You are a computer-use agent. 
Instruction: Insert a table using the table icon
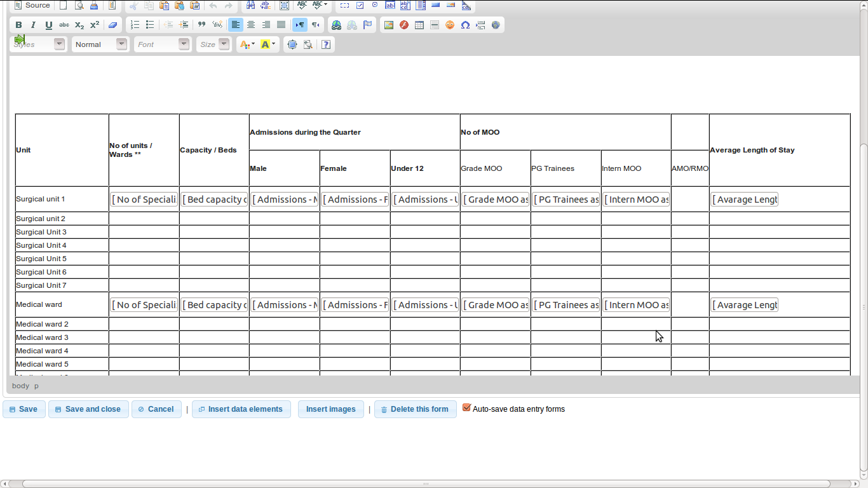pyautogui.click(x=419, y=25)
